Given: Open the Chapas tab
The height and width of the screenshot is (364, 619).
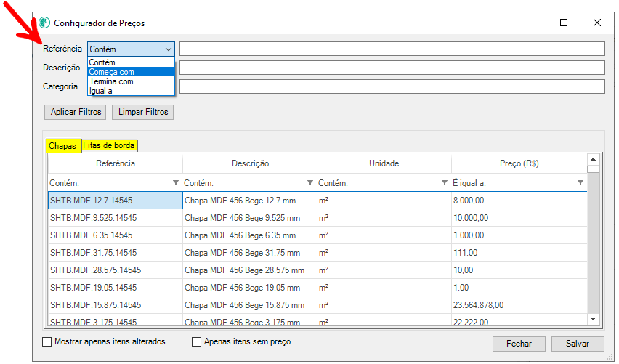Looking at the screenshot, I should point(62,146).
